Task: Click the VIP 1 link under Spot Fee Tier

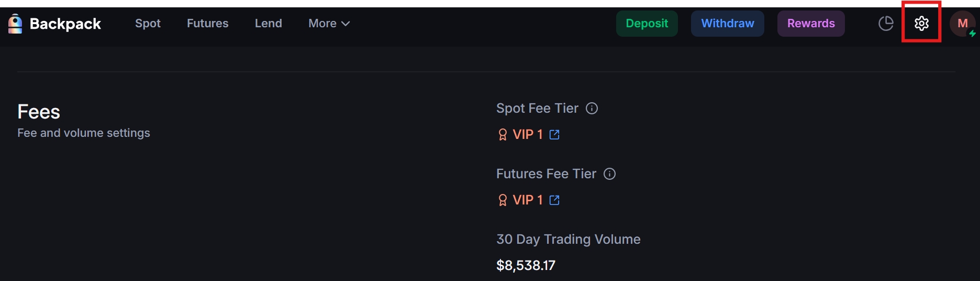Action: point(528,135)
